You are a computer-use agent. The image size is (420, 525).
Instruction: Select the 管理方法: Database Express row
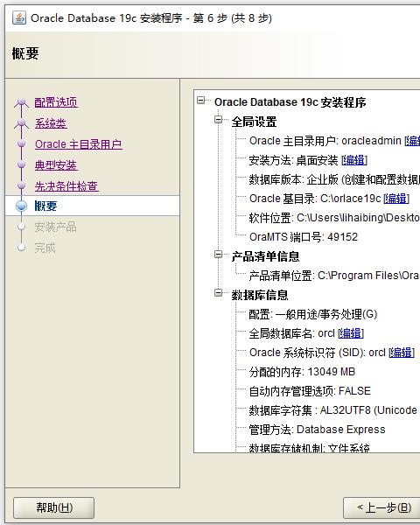click(317, 430)
